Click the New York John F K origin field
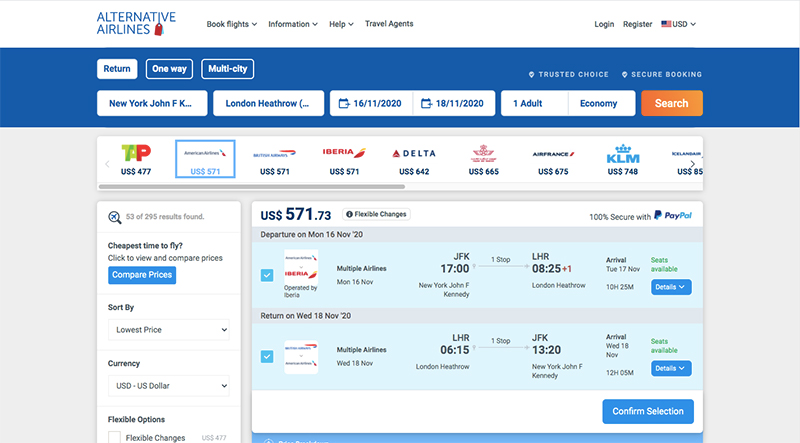The image size is (800, 443). coord(152,103)
